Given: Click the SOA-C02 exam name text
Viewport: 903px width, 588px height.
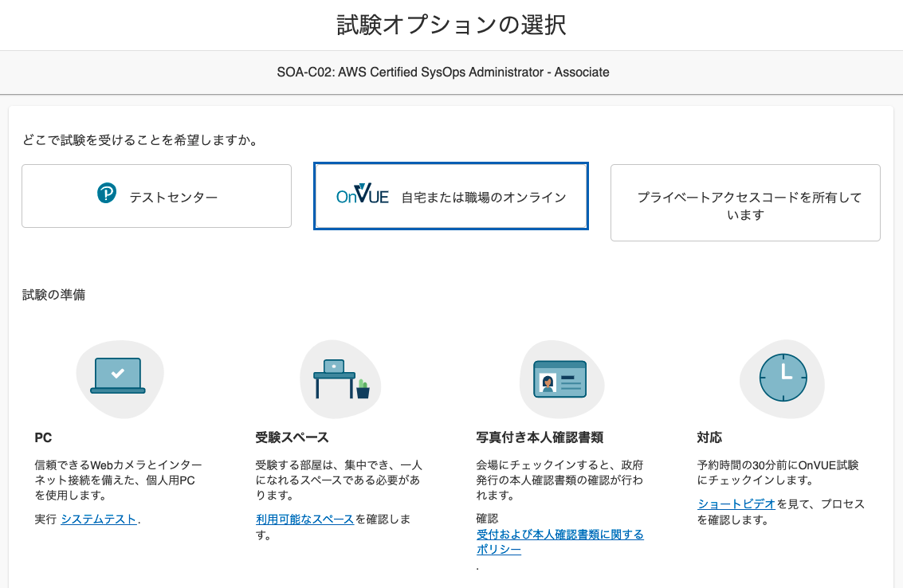Looking at the screenshot, I should [443, 72].
